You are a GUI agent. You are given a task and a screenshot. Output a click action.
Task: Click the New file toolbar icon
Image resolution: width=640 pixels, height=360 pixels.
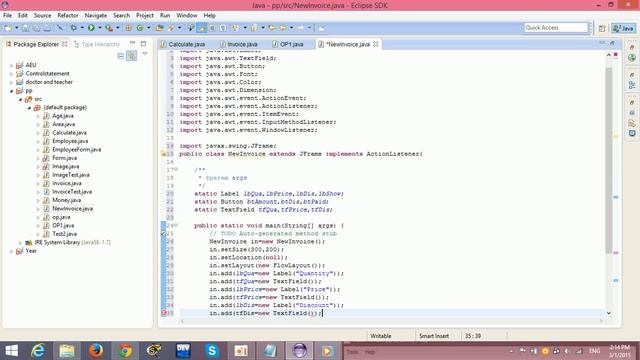(7, 28)
